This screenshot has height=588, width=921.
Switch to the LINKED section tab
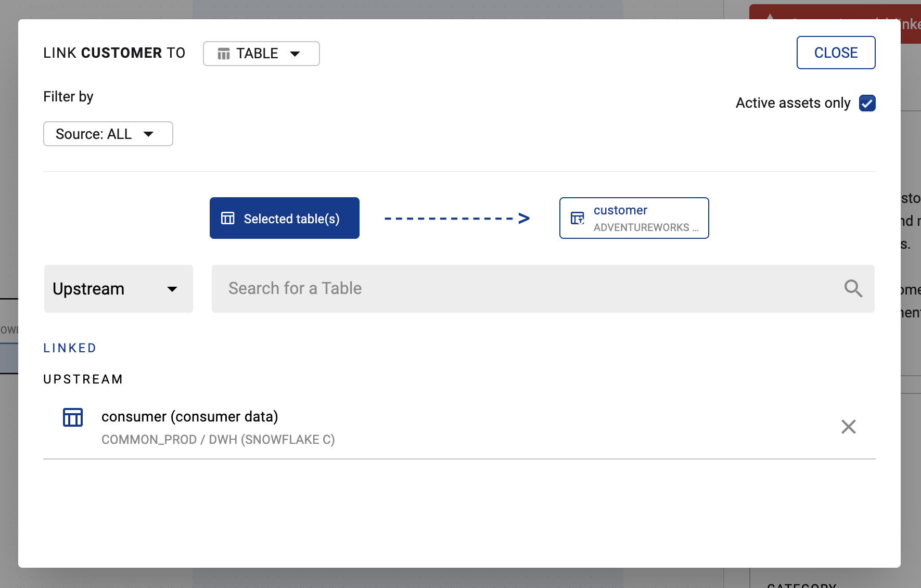click(x=70, y=348)
